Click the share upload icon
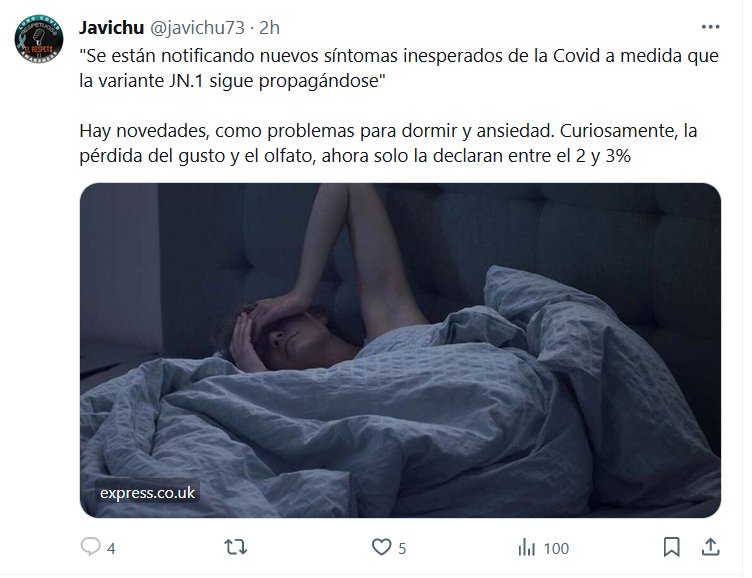The height and width of the screenshot is (578, 752). pos(711,547)
